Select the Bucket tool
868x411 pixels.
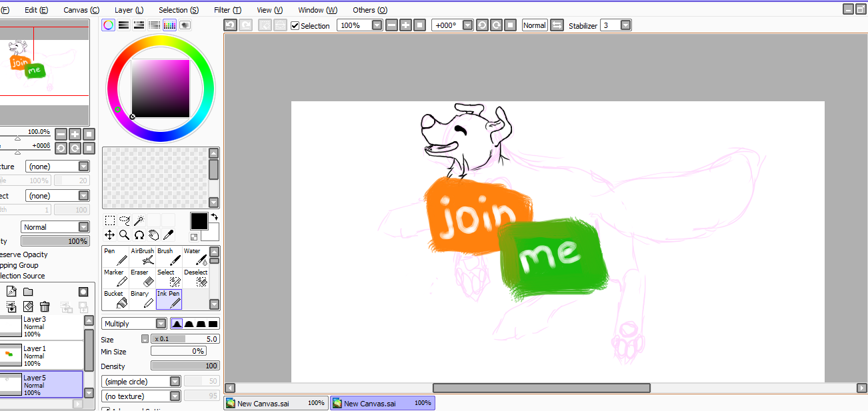[115, 299]
